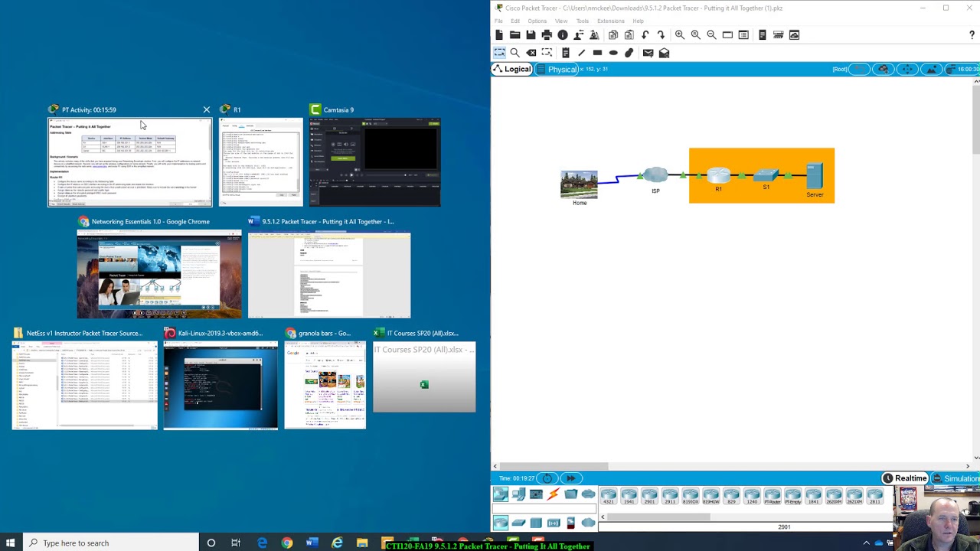Add a complex PDU open envelope
The width and height of the screenshot is (980, 551).
pos(665,53)
